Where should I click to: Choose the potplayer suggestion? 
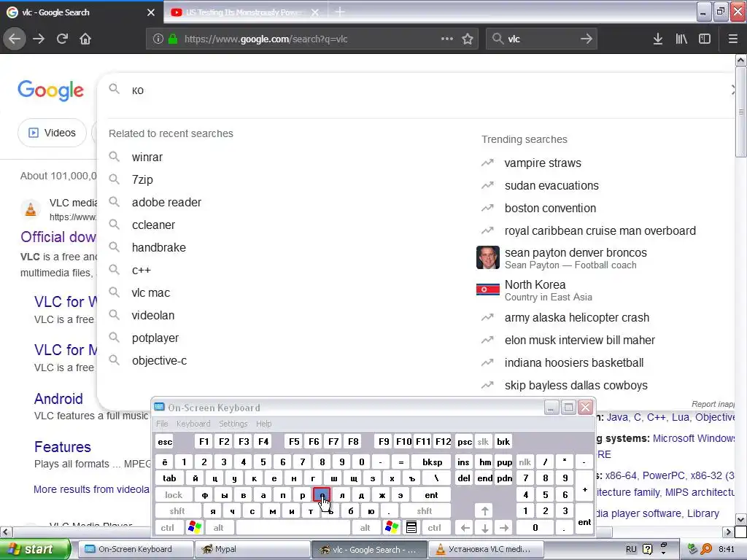coord(155,338)
